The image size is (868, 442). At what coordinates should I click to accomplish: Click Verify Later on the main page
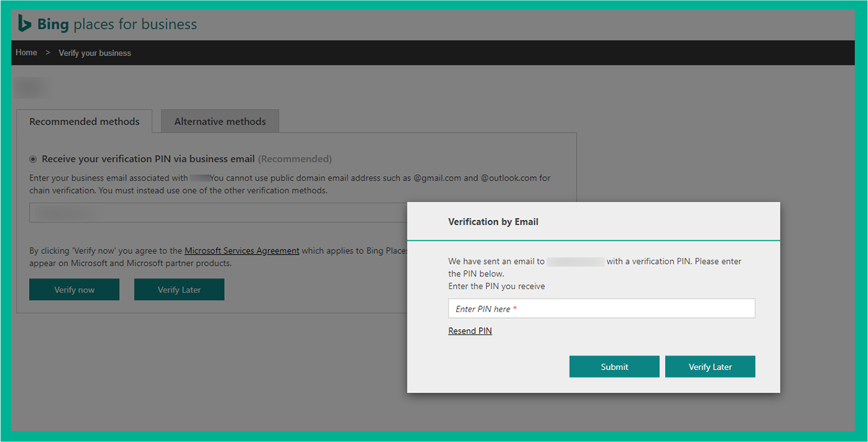[x=179, y=290]
